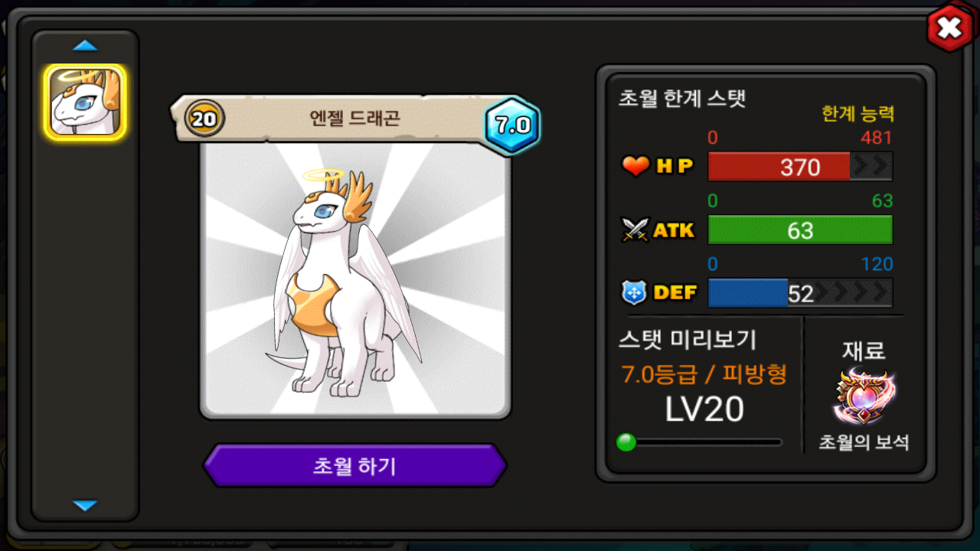Click the blue DEF bar showing 52
The image size is (980, 551).
(800, 293)
